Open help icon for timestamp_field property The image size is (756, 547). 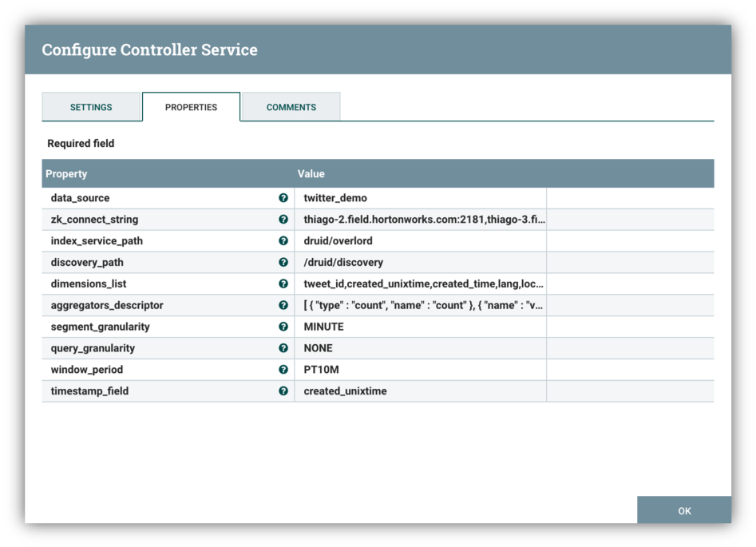click(x=283, y=390)
